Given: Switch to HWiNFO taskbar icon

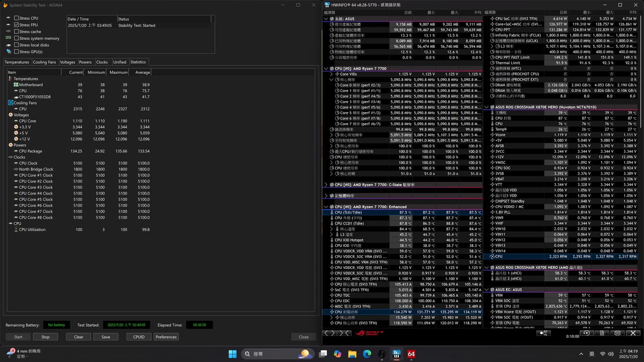Looking at the screenshot, I should [396, 354].
